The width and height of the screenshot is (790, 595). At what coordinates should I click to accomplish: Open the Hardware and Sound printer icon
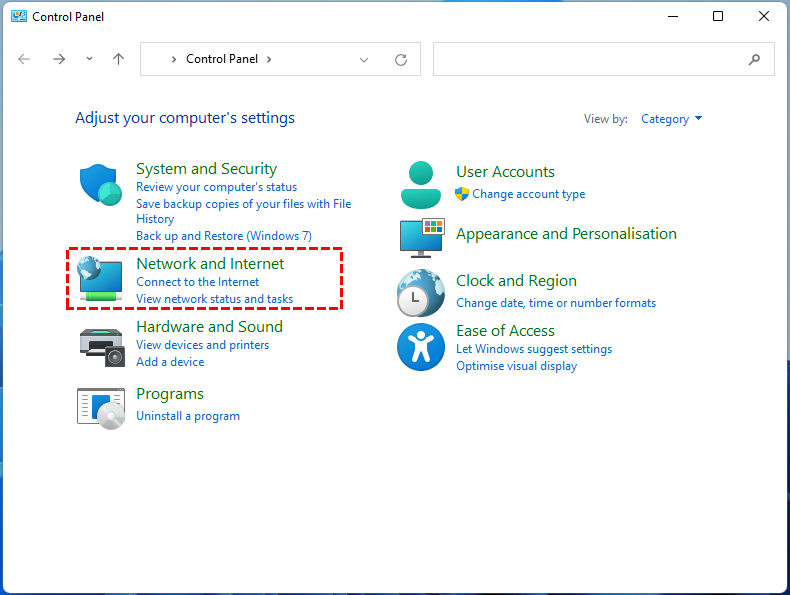point(102,347)
